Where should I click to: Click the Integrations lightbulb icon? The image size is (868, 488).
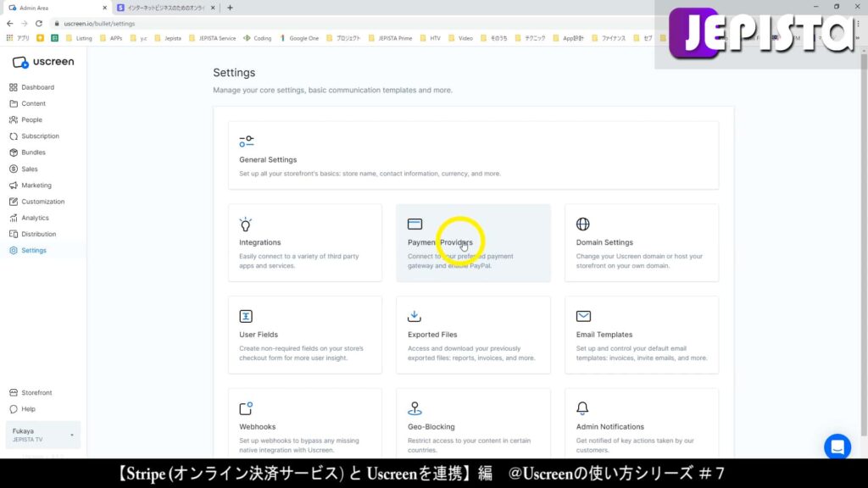pyautogui.click(x=245, y=224)
